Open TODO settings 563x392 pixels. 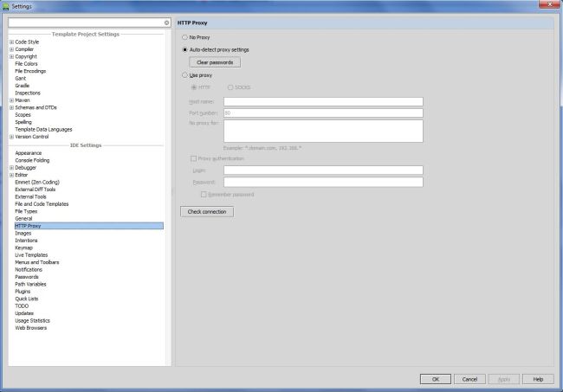click(x=22, y=306)
